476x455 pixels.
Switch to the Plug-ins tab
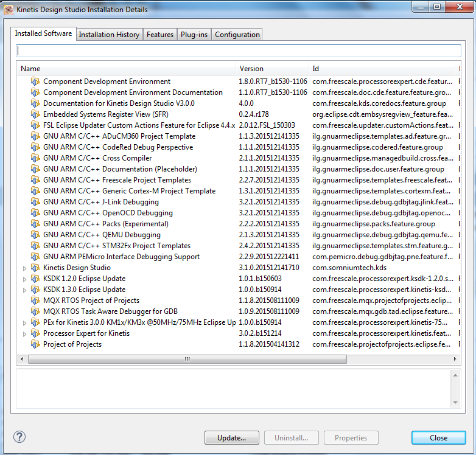point(194,35)
